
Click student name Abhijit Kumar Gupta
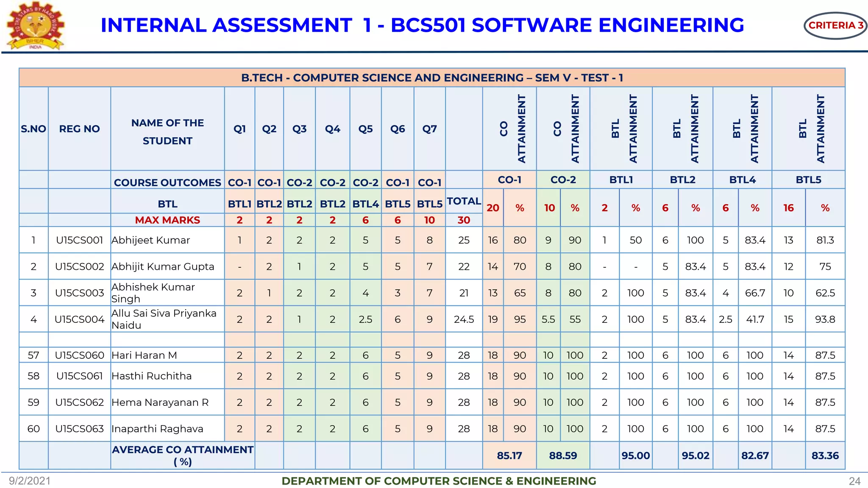coord(163,266)
